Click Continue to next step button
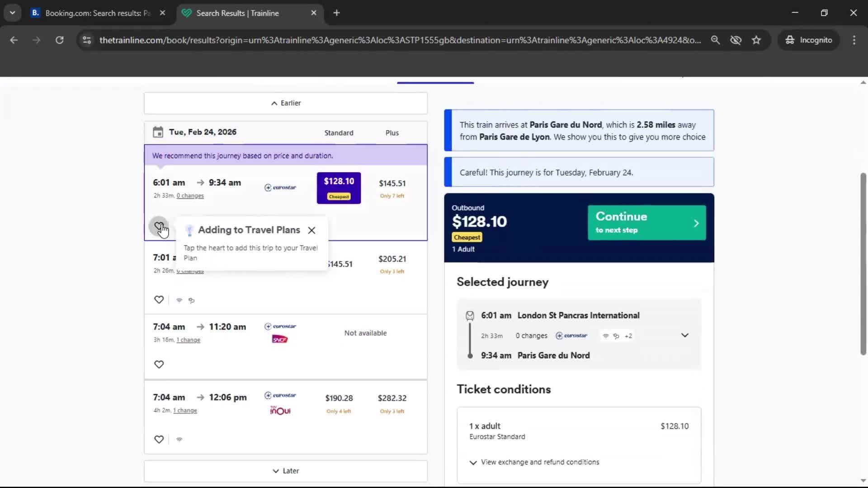Image resolution: width=868 pixels, height=488 pixels. [646, 223]
